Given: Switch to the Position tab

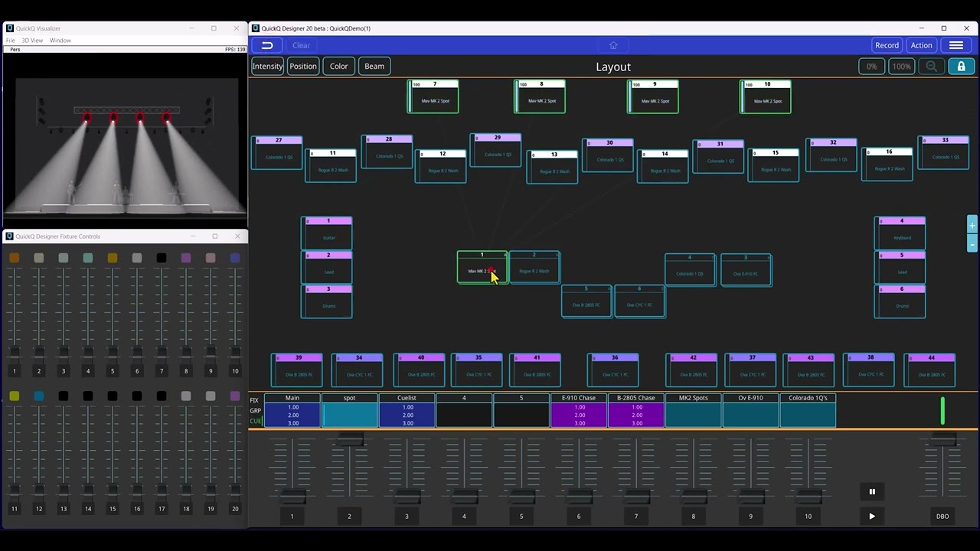Looking at the screenshot, I should [x=303, y=67].
